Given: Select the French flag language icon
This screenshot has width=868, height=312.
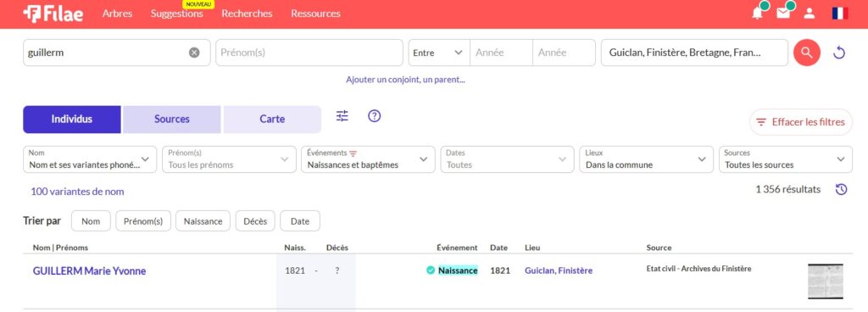Looking at the screenshot, I should click(x=840, y=14).
